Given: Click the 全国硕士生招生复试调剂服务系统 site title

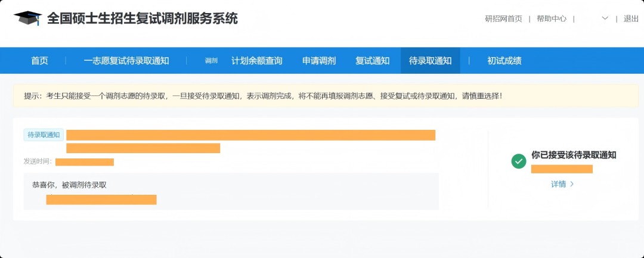Looking at the screenshot, I should (x=142, y=18).
